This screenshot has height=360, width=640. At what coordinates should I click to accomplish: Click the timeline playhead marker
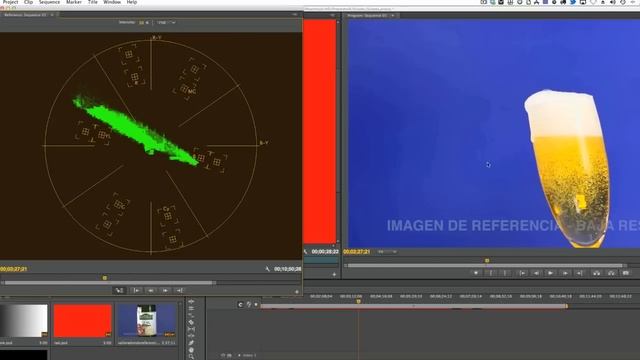click(x=358, y=301)
